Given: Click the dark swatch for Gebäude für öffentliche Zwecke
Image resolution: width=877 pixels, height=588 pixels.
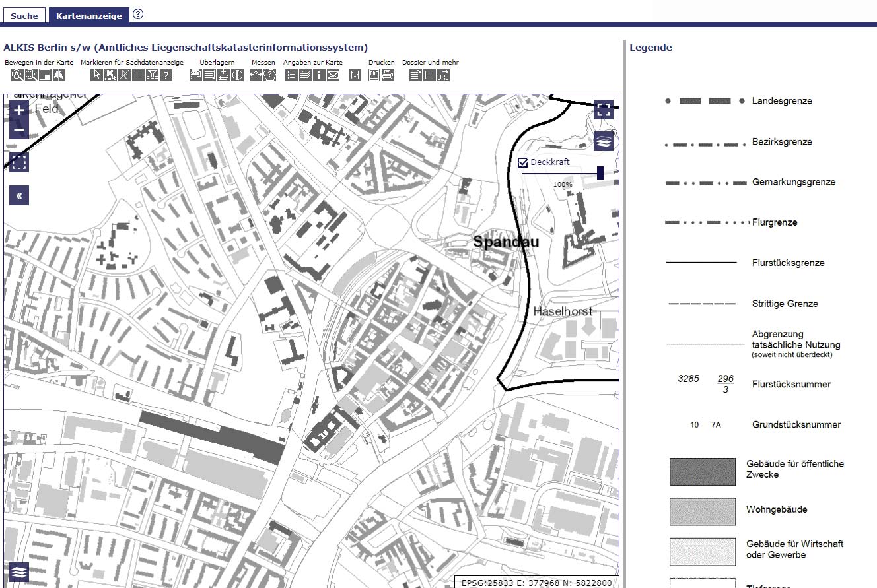Looking at the screenshot, I should 703,472.
